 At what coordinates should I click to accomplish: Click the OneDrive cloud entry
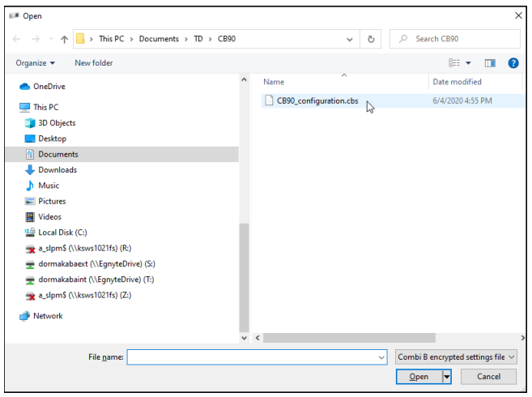pos(49,87)
